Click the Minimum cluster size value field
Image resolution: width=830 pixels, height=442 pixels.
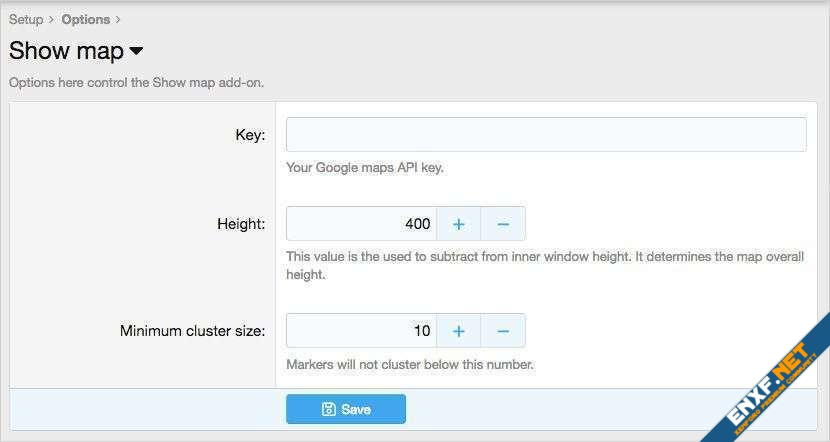pyautogui.click(x=361, y=331)
